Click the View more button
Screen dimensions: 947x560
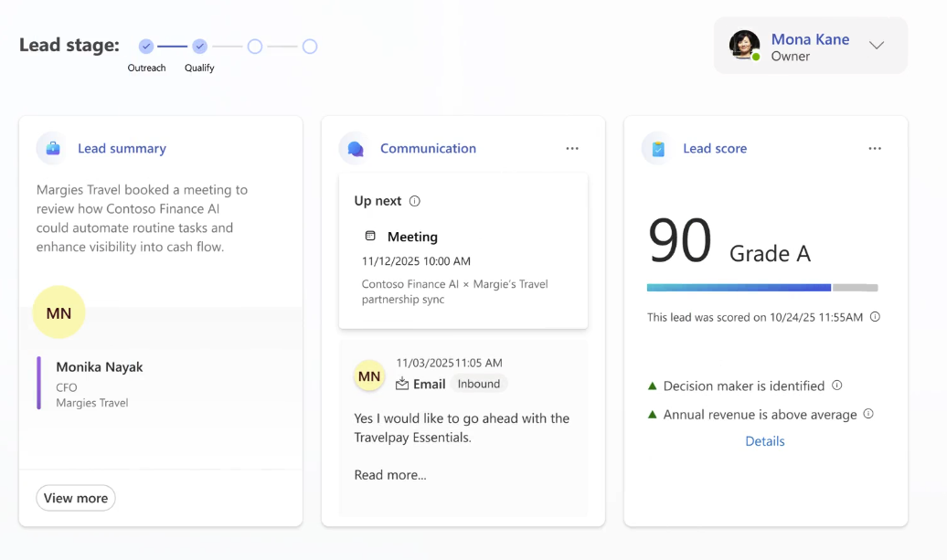click(x=76, y=498)
